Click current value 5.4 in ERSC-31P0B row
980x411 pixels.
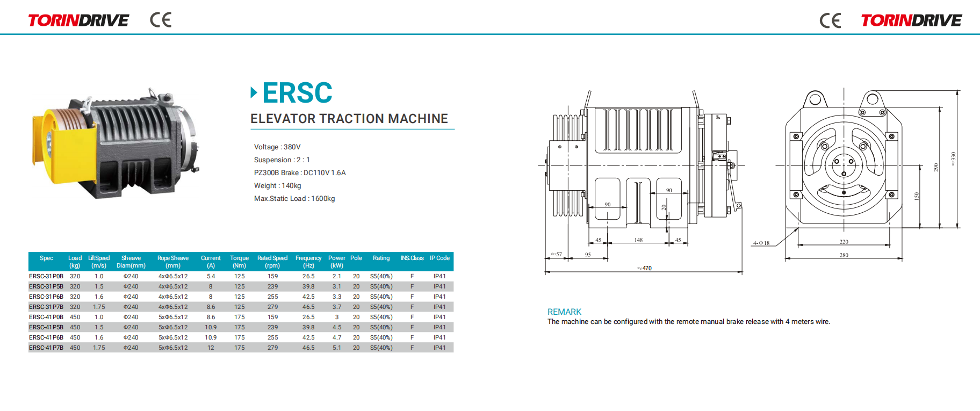[211, 277]
